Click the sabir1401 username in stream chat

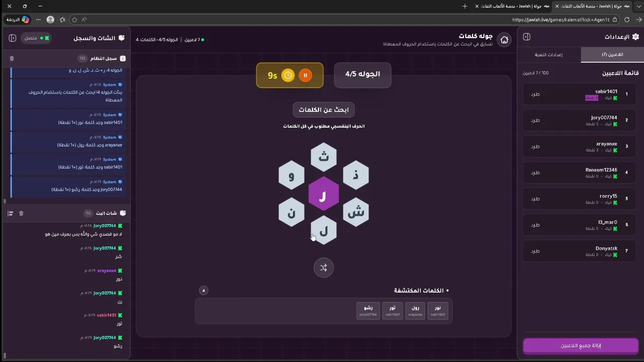pyautogui.click(x=107, y=315)
